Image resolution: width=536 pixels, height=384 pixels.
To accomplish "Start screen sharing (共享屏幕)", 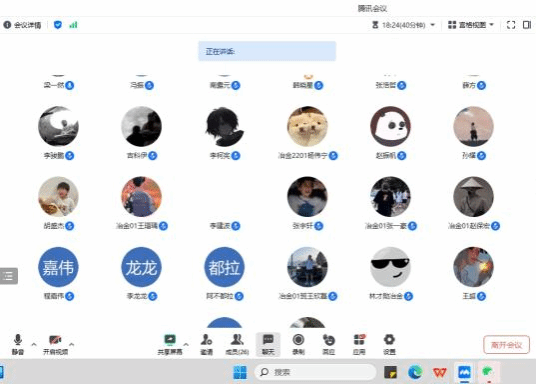I will (170, 344).
